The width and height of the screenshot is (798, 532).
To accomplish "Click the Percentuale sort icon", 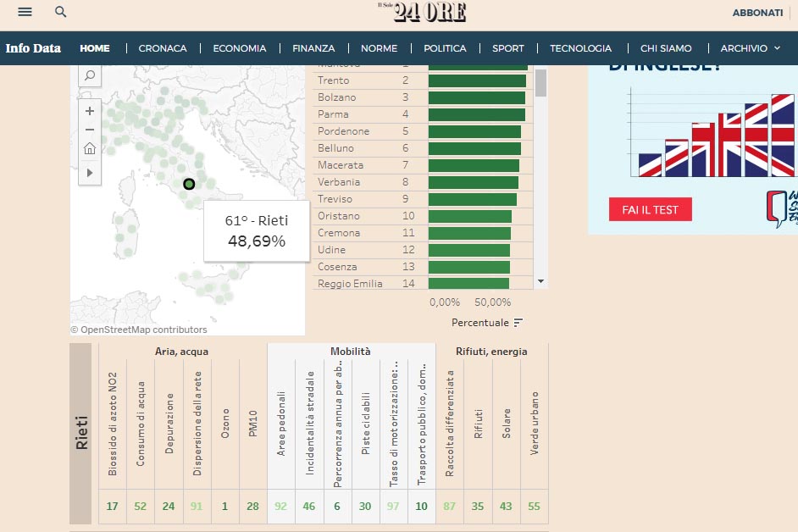I will tap(518, 323).
